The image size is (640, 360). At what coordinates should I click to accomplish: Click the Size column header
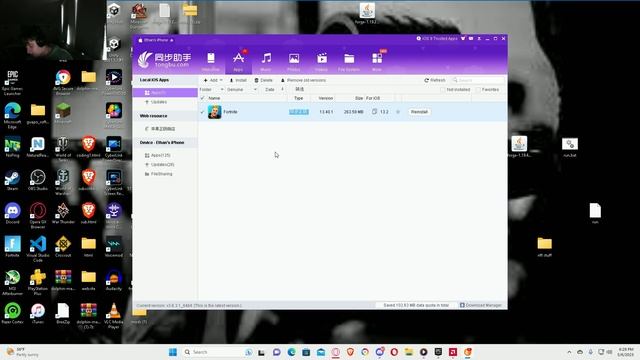point(359,98)
